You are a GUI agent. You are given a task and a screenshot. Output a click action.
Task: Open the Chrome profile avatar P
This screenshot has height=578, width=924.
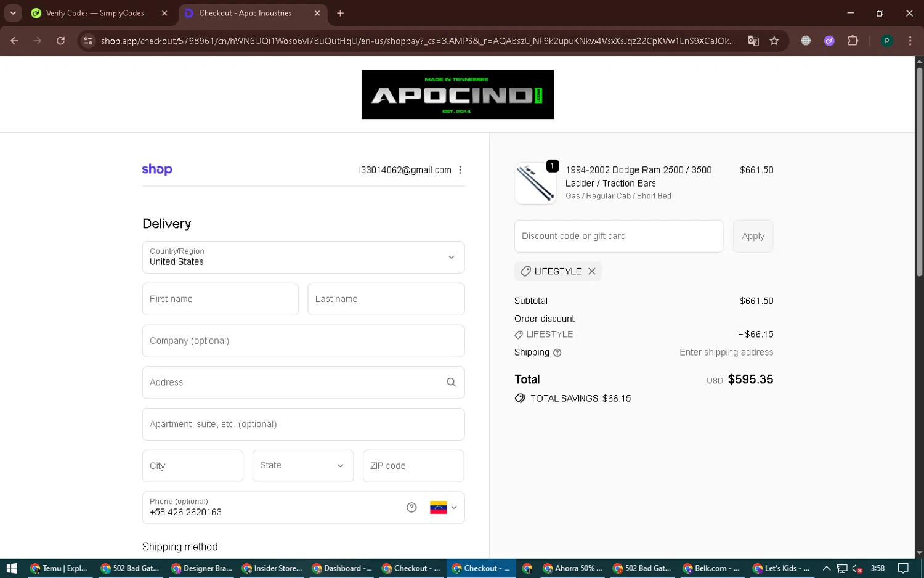886,41
